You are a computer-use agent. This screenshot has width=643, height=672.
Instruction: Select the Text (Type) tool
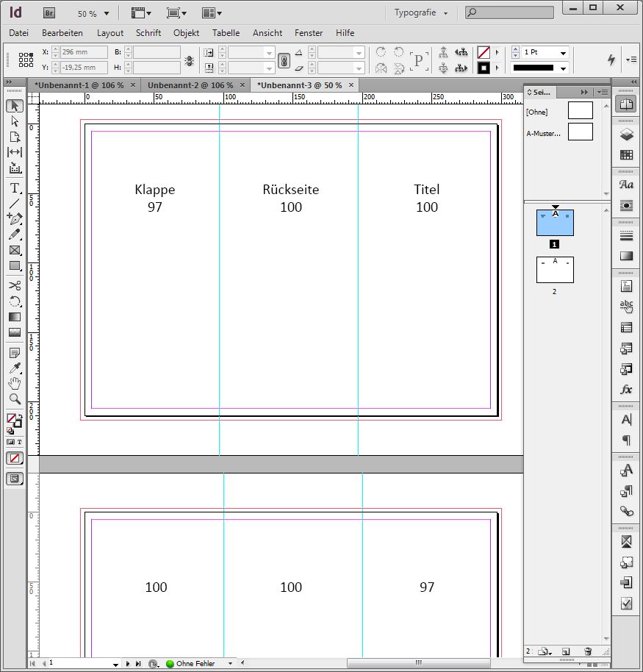click(14, 188)
